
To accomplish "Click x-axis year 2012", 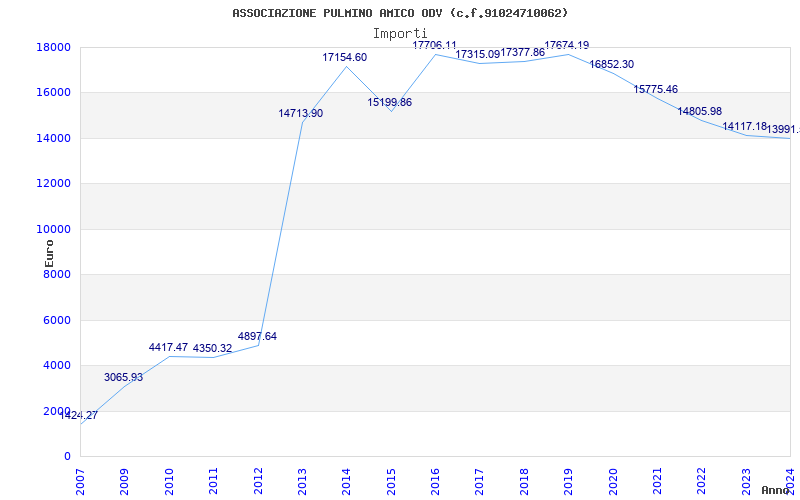I will pos(258,481).
